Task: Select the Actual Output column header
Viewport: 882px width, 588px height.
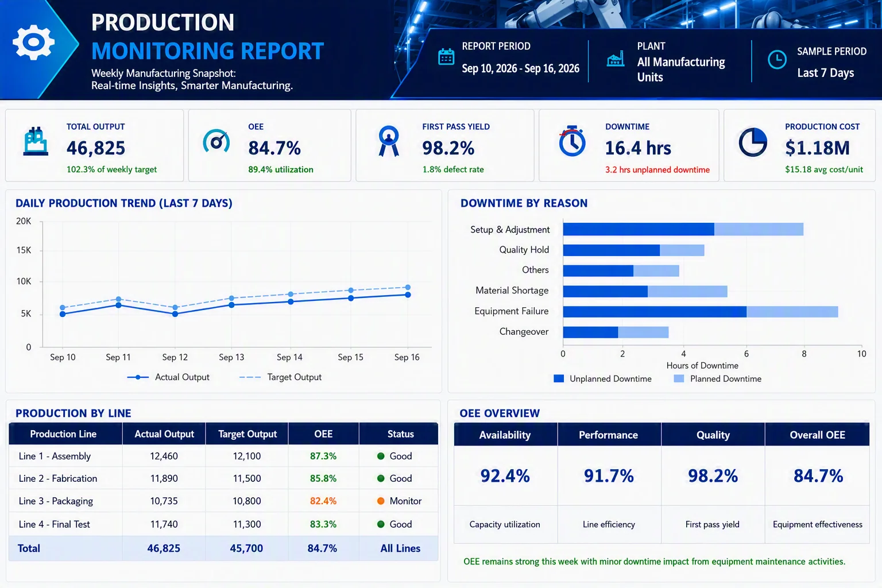Action: 164,434
